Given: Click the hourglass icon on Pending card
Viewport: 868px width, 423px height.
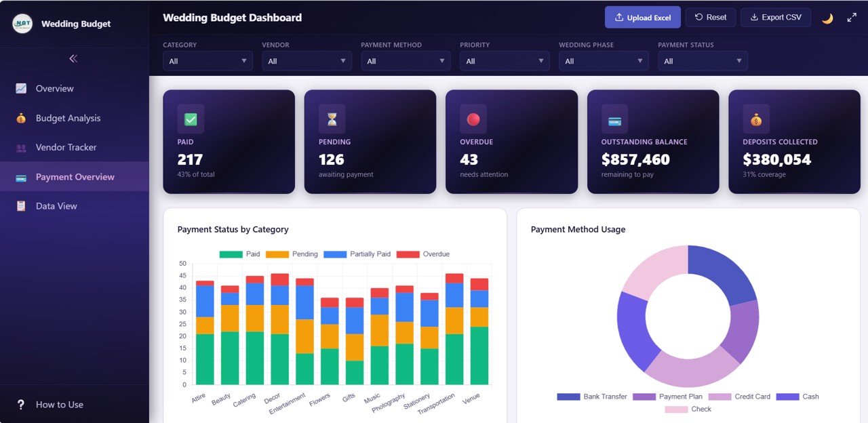Looking at the screenshot, I should coord(332,119).
